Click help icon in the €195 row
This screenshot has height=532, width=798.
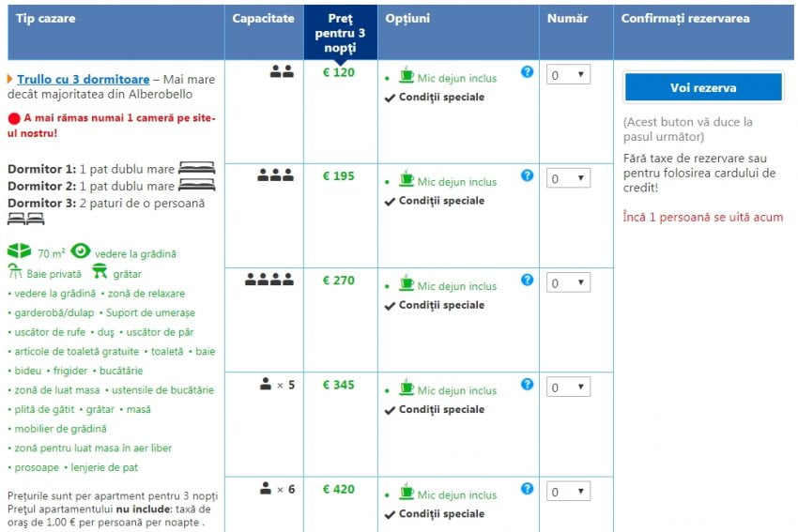click(528, 175)
